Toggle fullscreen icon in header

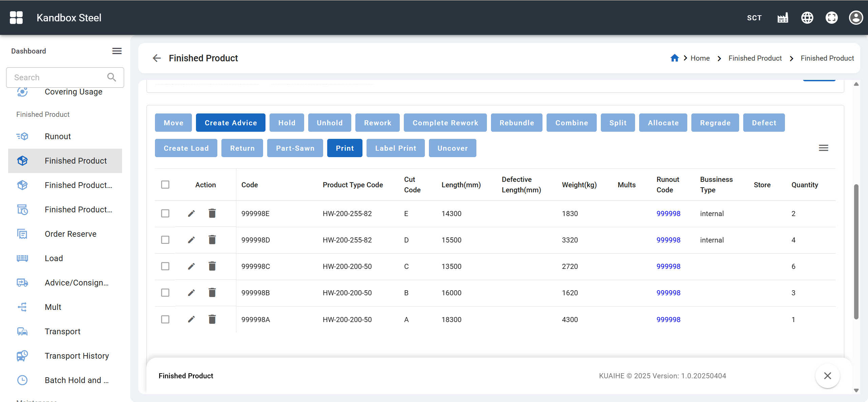pyautogui.click(x=831, y=18)
